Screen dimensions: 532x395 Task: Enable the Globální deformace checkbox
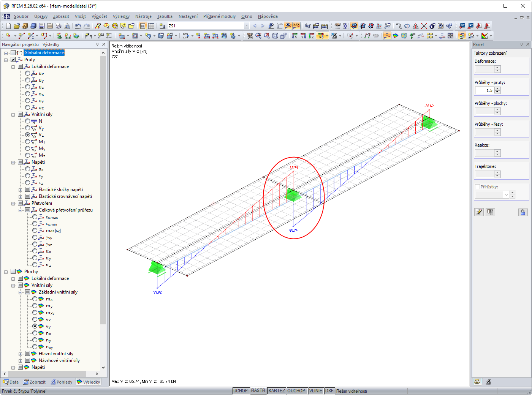pyautogui.click(x=13, y=53)
